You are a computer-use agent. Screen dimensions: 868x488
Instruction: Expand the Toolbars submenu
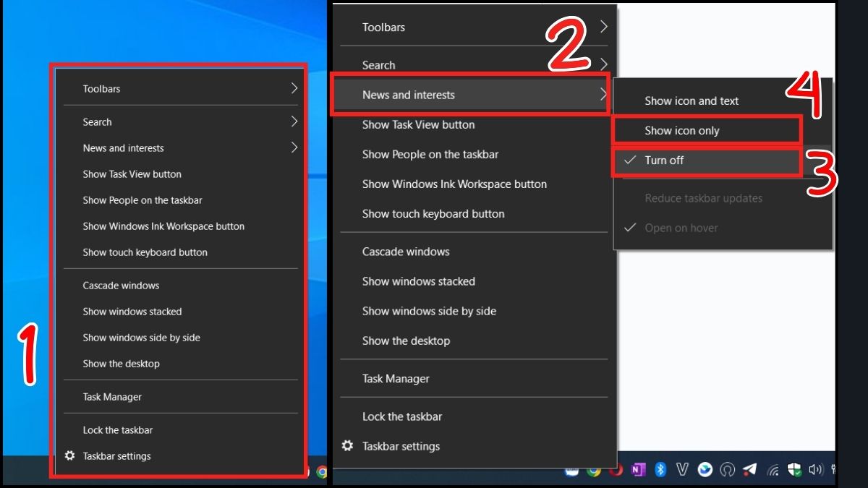[383, 27]
